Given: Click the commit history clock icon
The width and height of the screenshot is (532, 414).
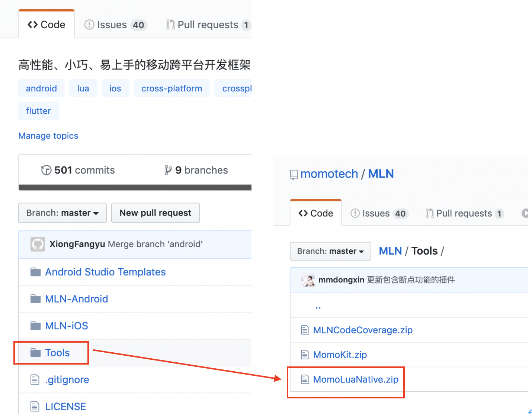Looking at the screenshot, I should 46,170.
